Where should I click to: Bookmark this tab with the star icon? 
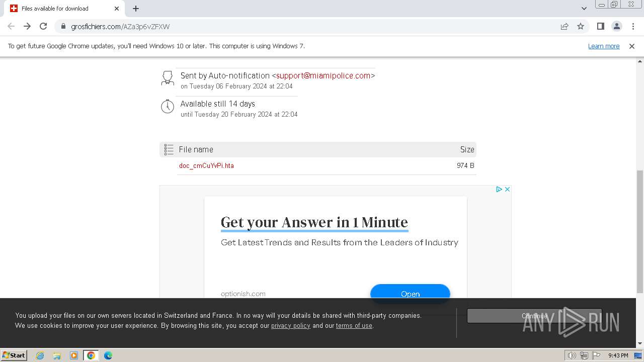[581, 26]
